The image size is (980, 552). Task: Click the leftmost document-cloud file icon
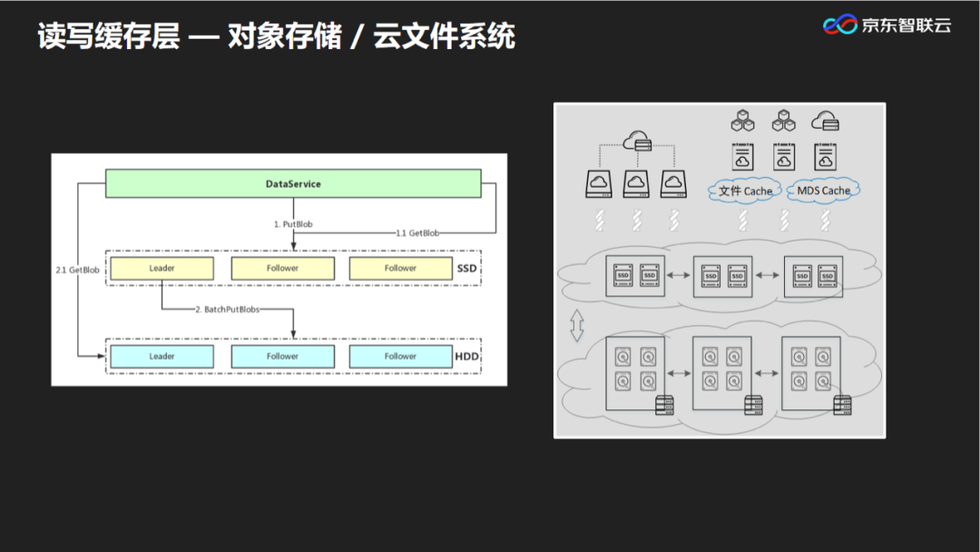(x=742, y=157)
